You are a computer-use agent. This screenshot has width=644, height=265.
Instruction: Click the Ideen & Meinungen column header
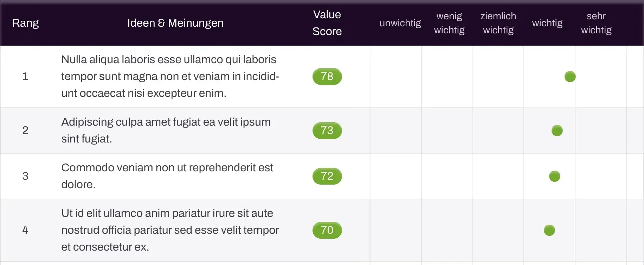(x=175, y=23)
